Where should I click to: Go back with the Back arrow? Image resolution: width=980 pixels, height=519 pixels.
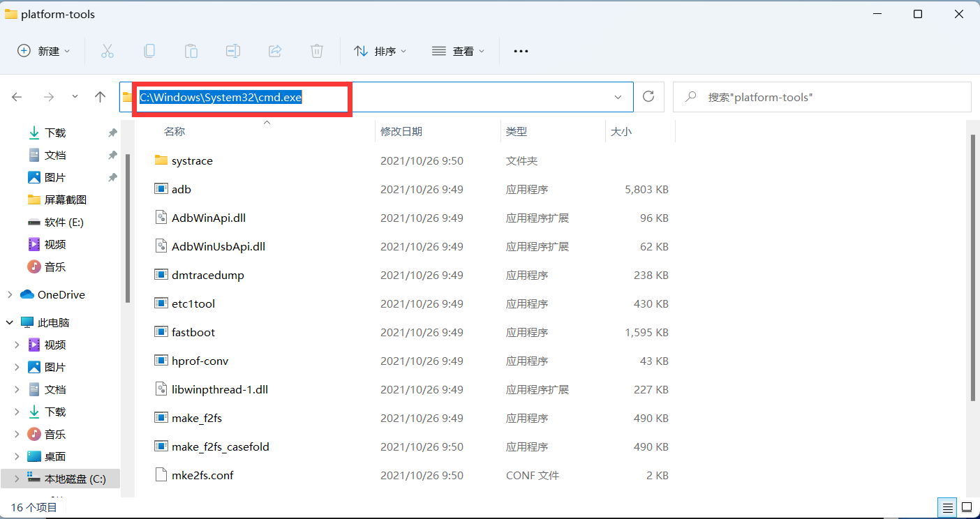pyautogui.click(x=17, y=97)
